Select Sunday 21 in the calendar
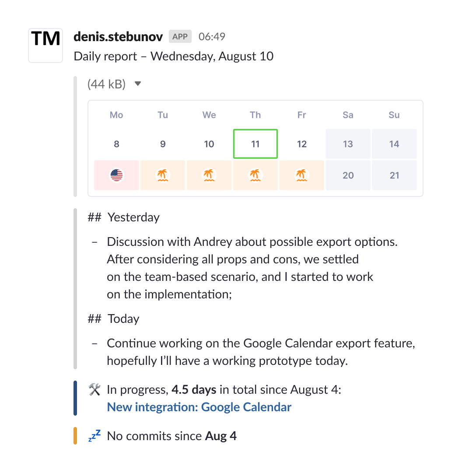The width and height of the screenshot is (455, 476). (394, 175)
